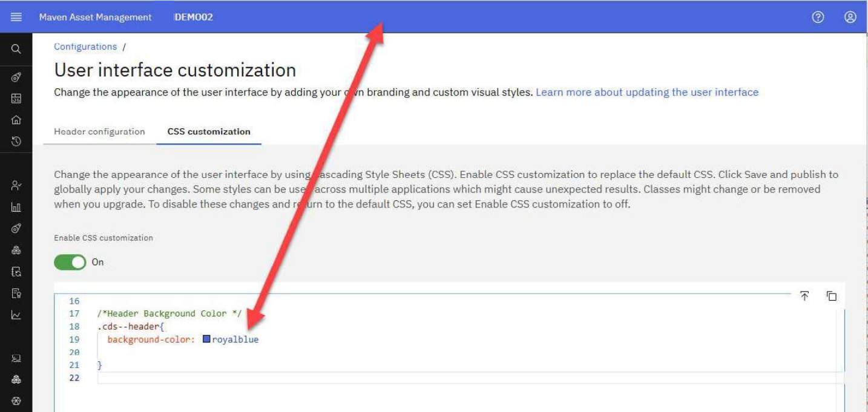The height and width of the screenshot is (412, 868).
Task: Click the upload arrow icon in CSS editor
Action: [804, 296]
